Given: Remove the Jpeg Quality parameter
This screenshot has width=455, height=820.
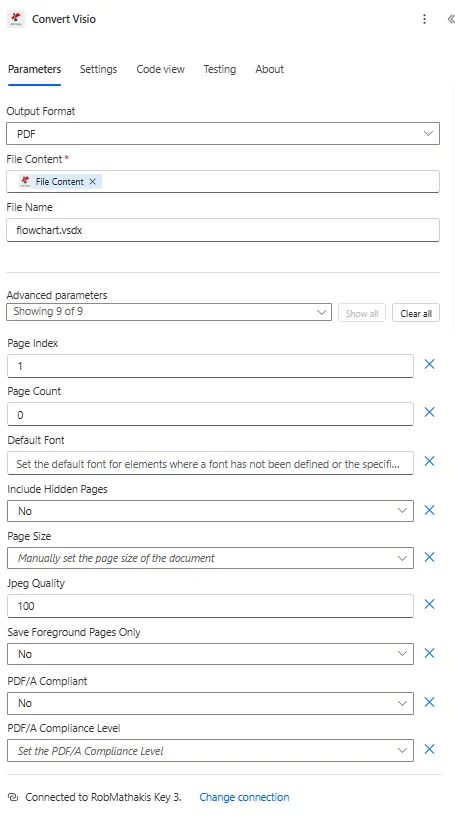Looking at the screenshot, I should pos(429,604).
